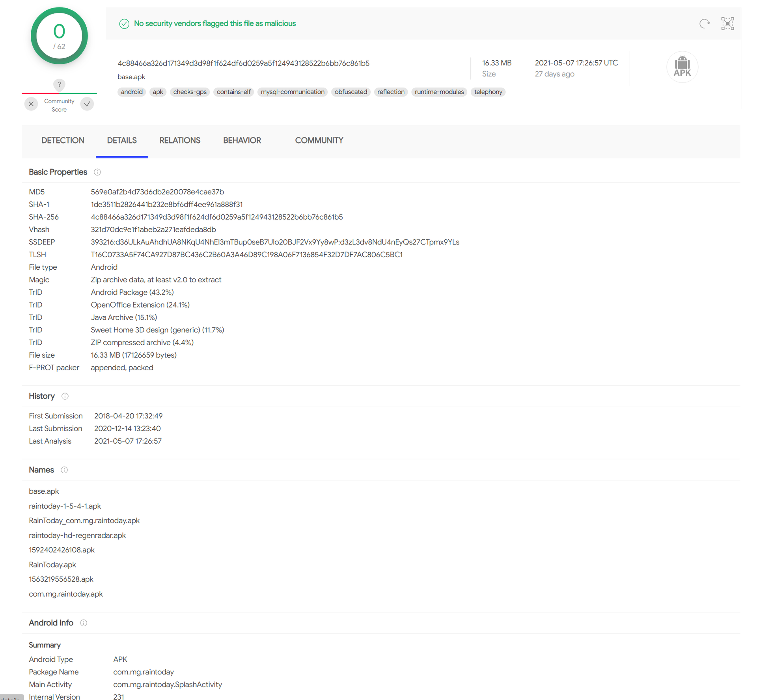Click the 2021-05-07 17:26:57 UTC timestamp in header
Image resolution: width=757 pixels, height=700 pixels.
coord(576,63)
